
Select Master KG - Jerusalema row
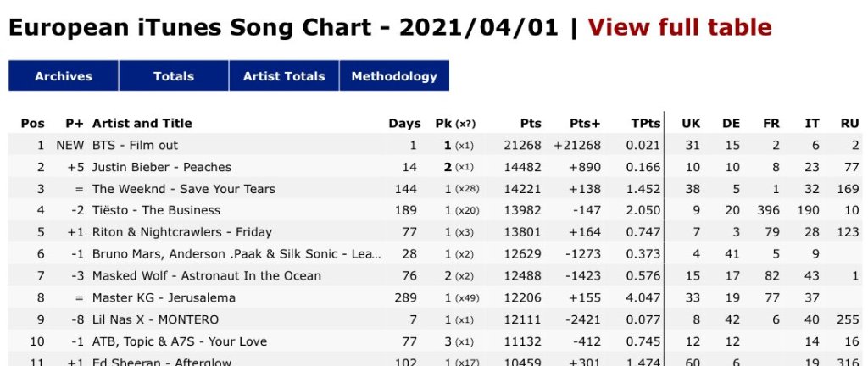(x=164, y=297)
